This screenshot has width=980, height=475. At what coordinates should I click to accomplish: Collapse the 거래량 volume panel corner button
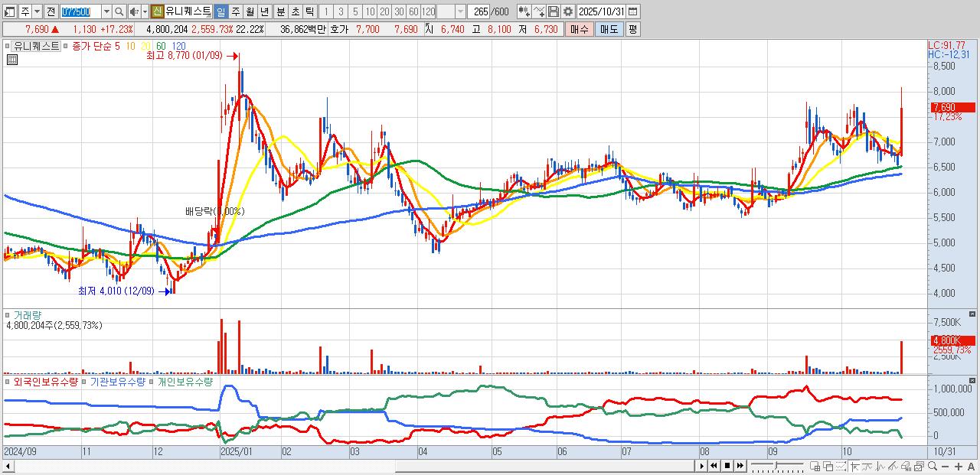pos(972,314)
